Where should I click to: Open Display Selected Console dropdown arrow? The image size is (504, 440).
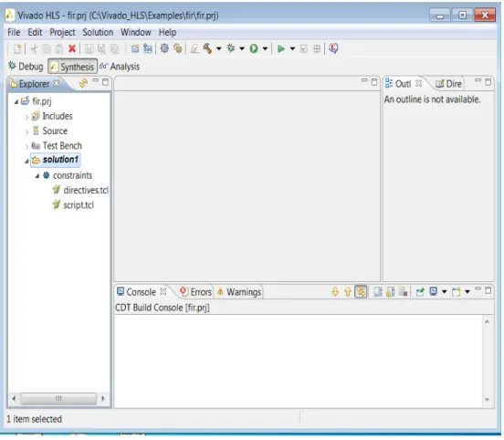[x=445, y=292]
